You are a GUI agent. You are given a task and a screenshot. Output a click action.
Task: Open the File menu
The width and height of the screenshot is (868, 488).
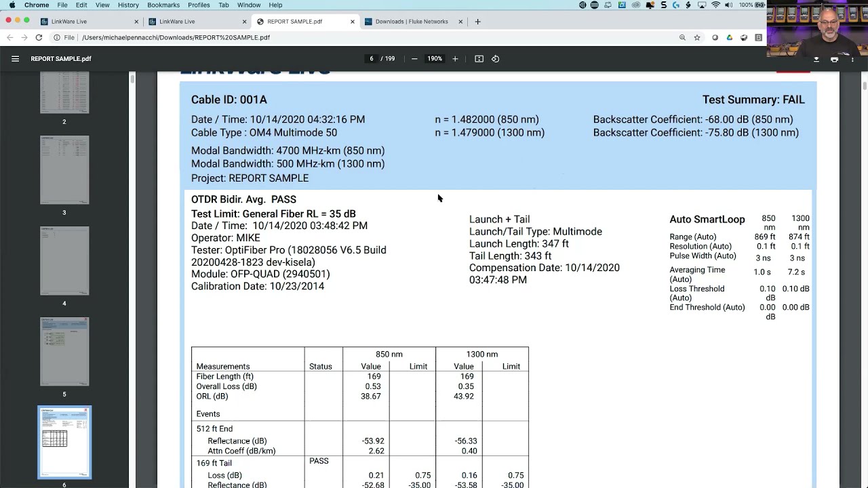click(62, 5)
